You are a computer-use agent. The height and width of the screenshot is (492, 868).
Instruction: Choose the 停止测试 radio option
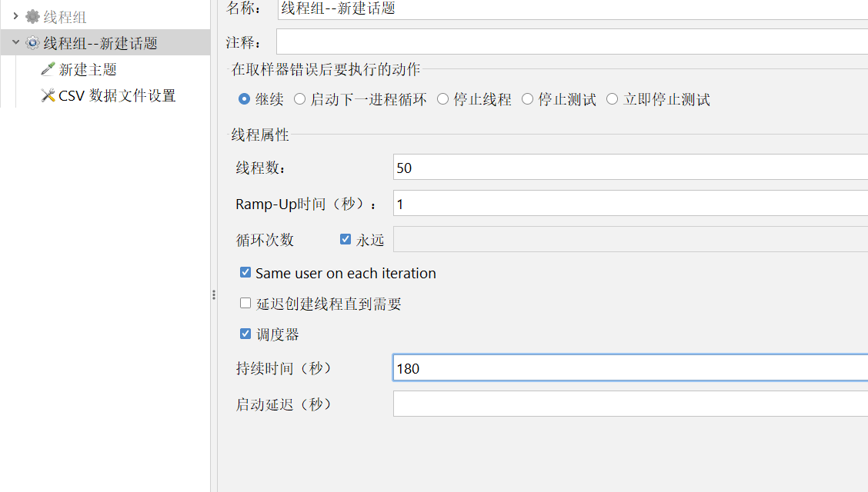[527, 98]
